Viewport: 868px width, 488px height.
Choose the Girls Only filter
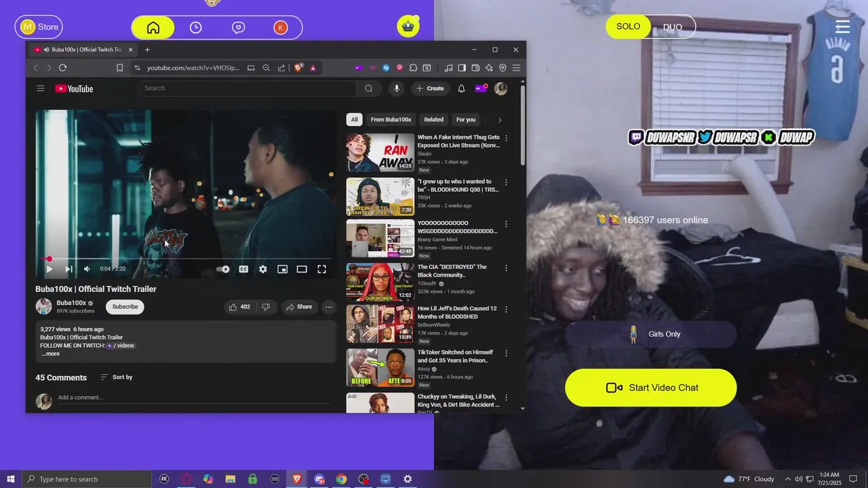(x=651, y=334)
